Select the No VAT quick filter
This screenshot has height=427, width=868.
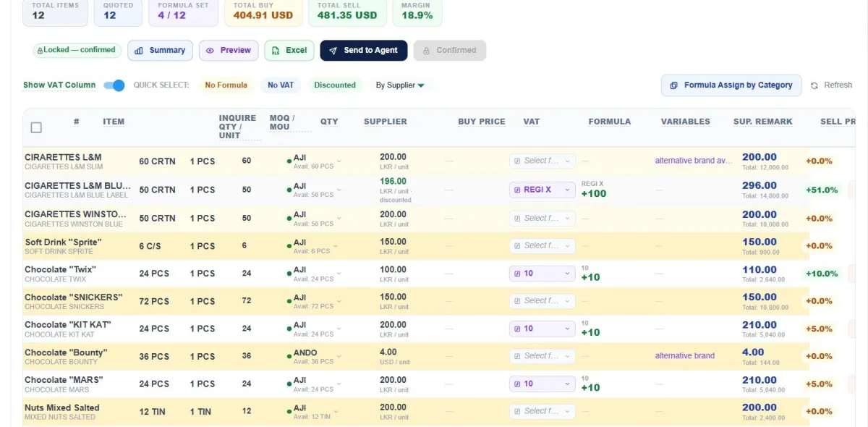pos(281,85)
